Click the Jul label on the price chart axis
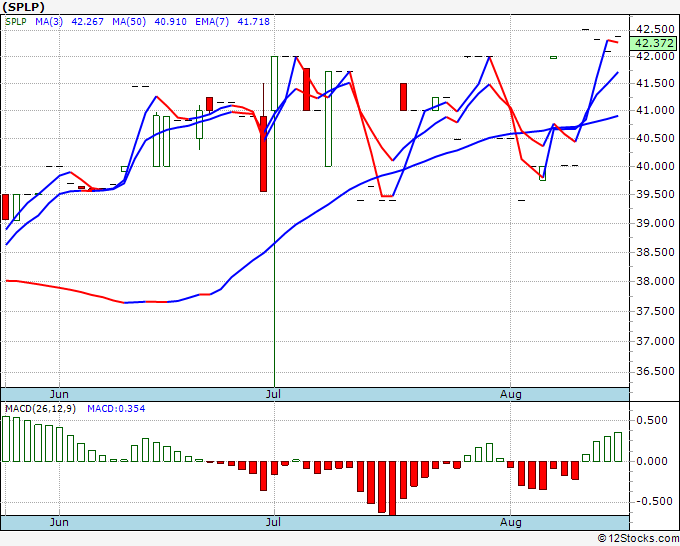 [273, 394]
